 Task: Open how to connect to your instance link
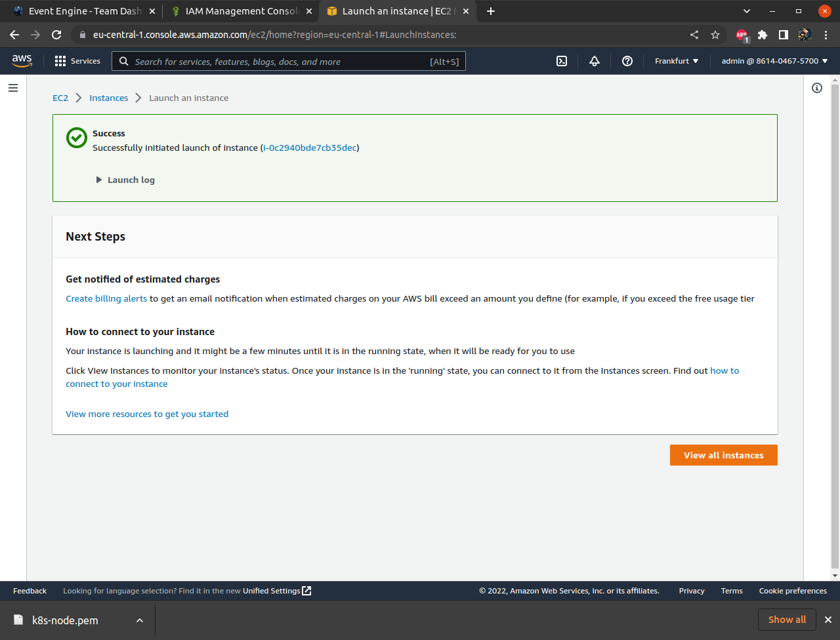pos(724,371)
